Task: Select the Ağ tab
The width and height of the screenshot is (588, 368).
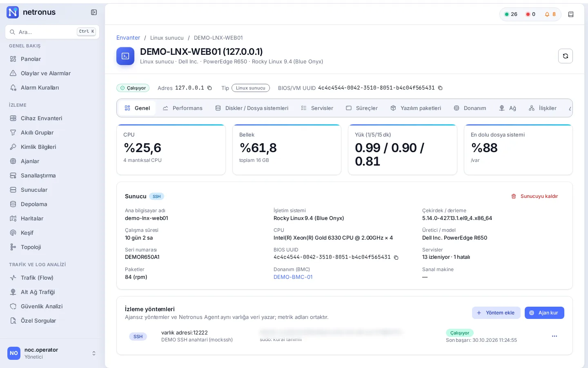Action: [508, 108]
